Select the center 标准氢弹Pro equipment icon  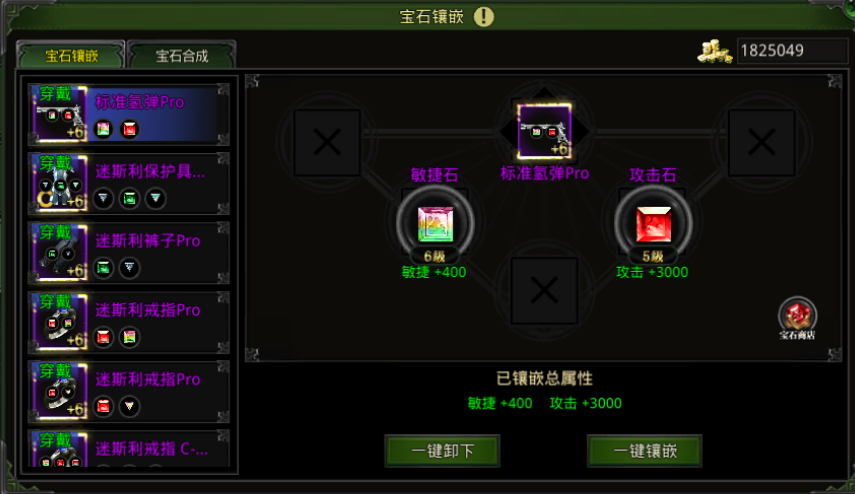(544, 131)
